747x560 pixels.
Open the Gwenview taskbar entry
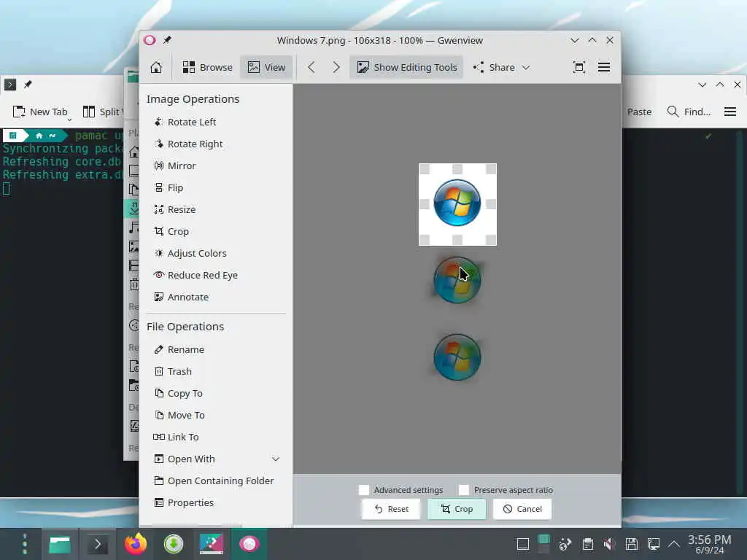click(249, 544)
